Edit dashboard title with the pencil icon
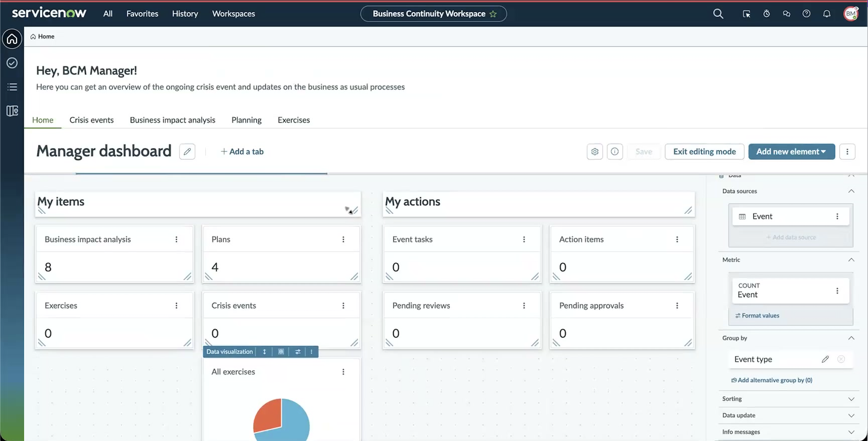This screenshot has width=868, height=441. (x=187, y=152)
